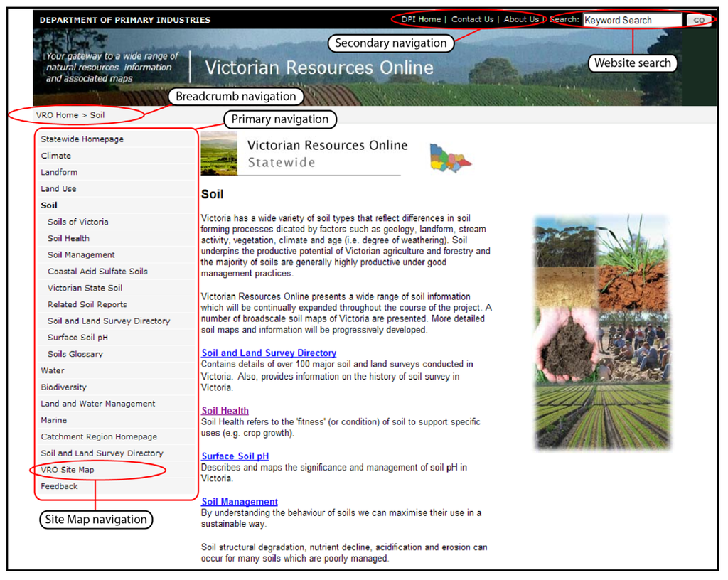Follow the Soil and Land Survey Directory hyperlink
This screenshot has width=728, height=580.
pos(269,353)
